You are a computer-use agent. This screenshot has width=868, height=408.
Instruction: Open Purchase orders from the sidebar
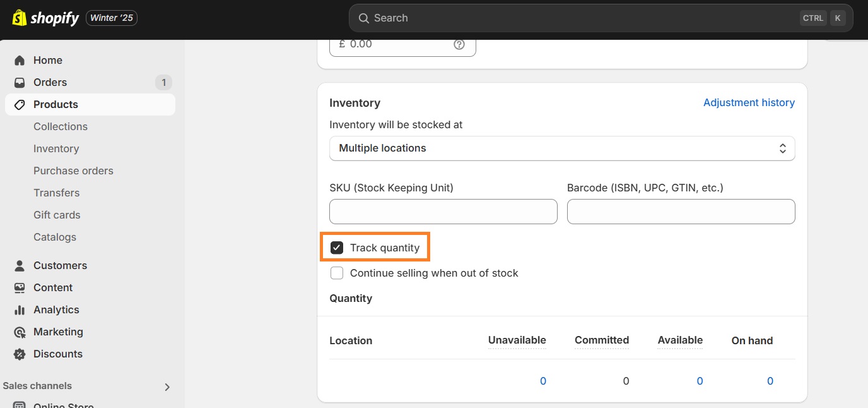pyautogui.click(x=73, y=171)
